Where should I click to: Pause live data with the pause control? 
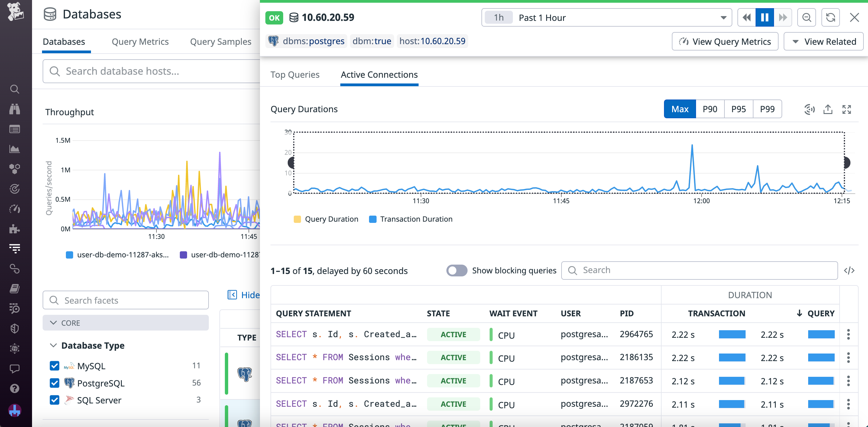pos(765,17)
